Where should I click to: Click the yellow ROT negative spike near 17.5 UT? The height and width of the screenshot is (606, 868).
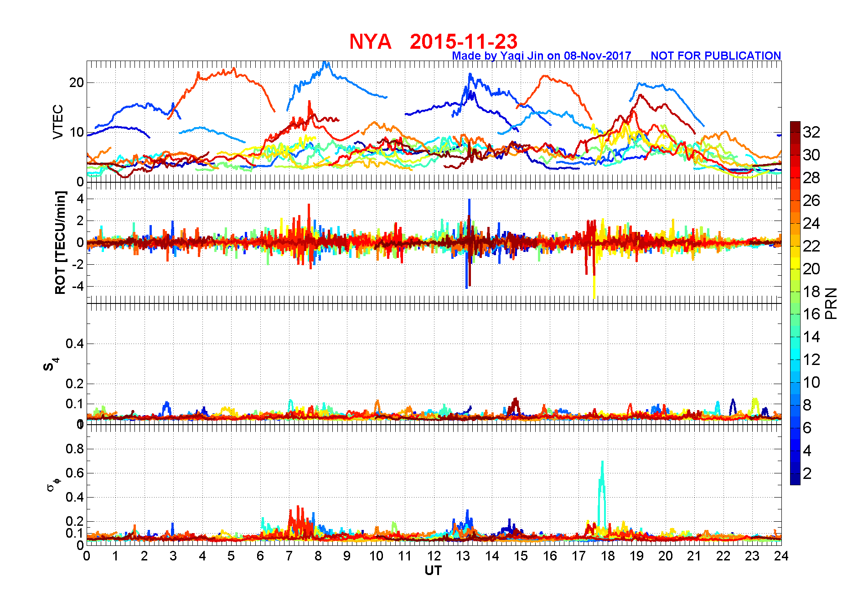point(594,286)
